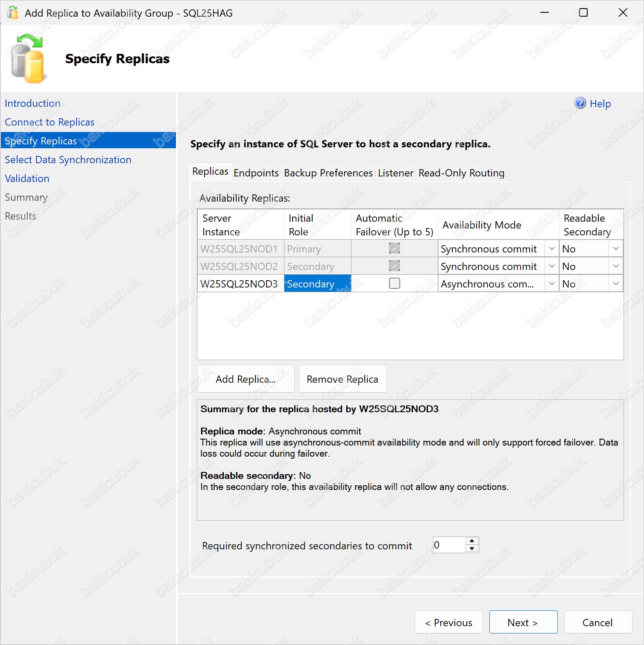Toggle automatic failover checkbox for W25SQL25NOD1
644x645 pixels.
click(x=395, y=249)
